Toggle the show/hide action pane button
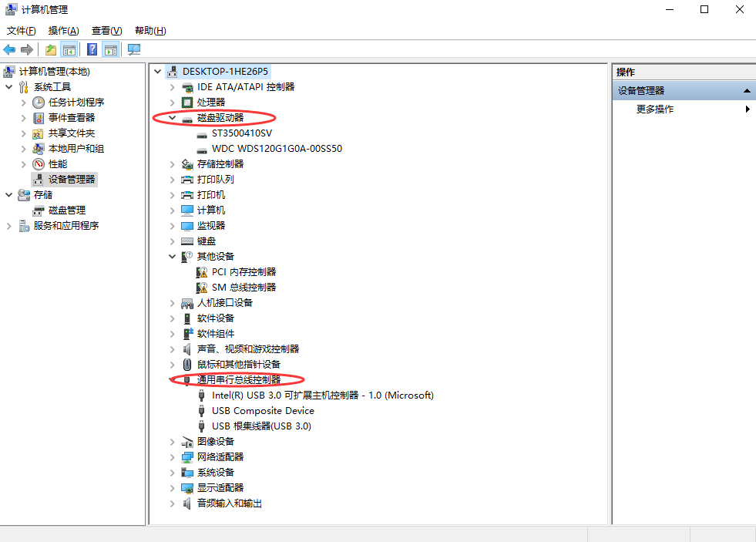Screen dimensions: 756x542 (x=111, y=50)
